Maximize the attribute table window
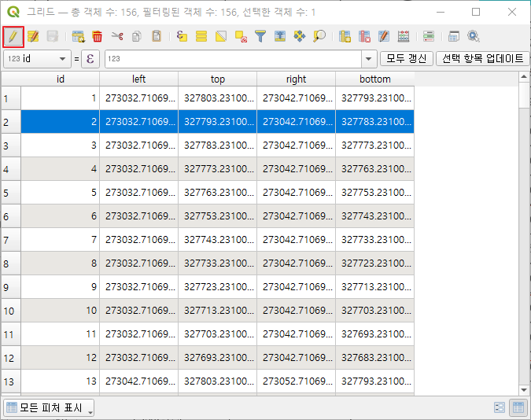Viewport: 531px width, 420px height. coord(476,13)
